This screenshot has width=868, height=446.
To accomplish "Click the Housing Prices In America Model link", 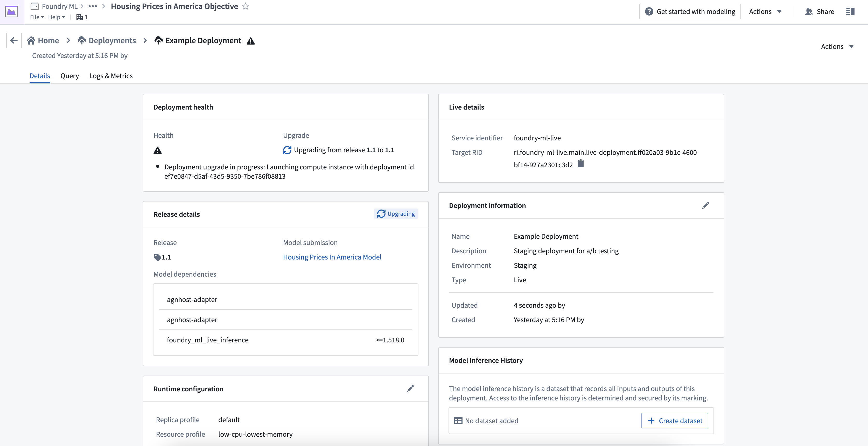I will click(x=332, y=257).
